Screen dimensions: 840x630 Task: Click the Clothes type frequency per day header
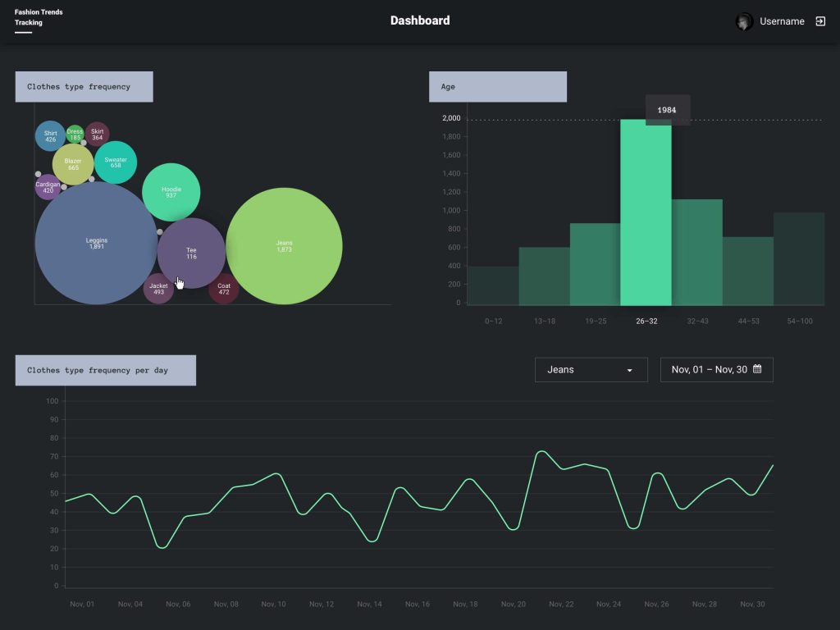(105, 370)
